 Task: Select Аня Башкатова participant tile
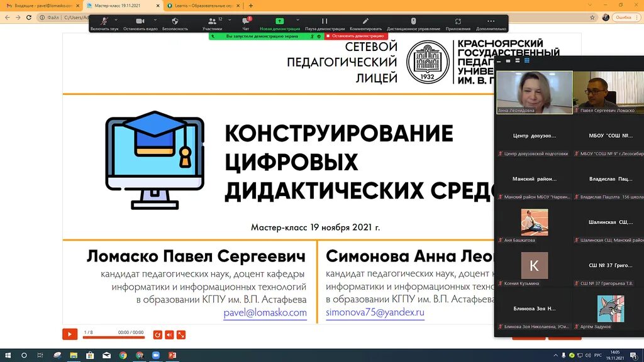(x=535, y=222)
